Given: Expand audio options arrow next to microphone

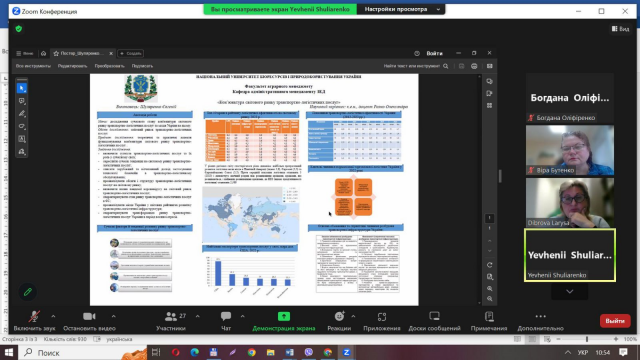Looking at the screenshot, I should coord(53,316).
